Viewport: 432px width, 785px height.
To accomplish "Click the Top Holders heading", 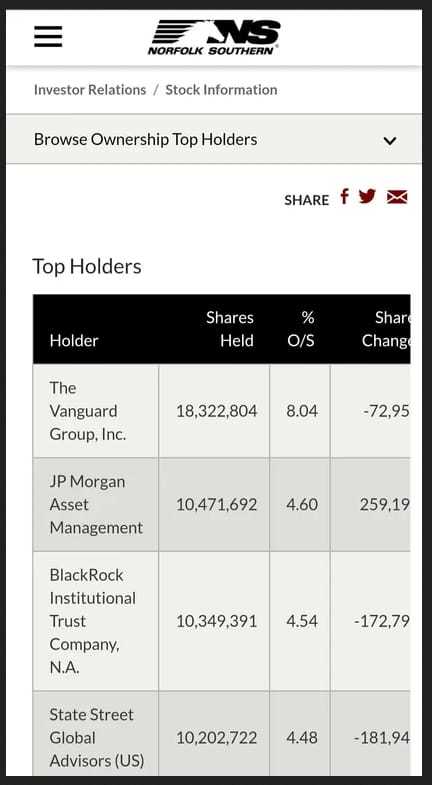I will (x=87, y=266).
